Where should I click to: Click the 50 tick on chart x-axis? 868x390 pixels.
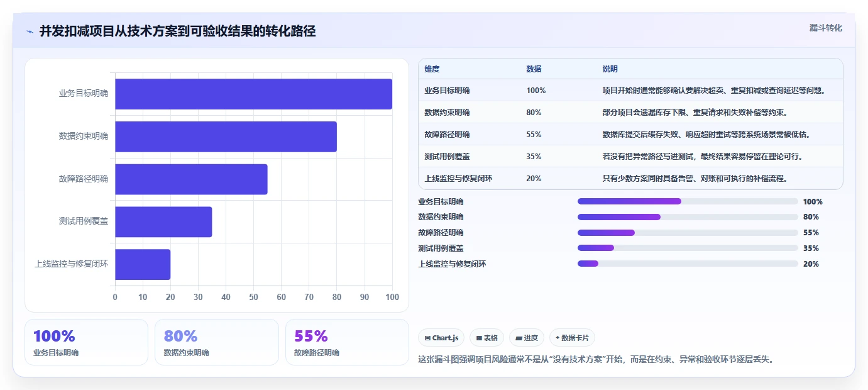[x=253, y=297]
